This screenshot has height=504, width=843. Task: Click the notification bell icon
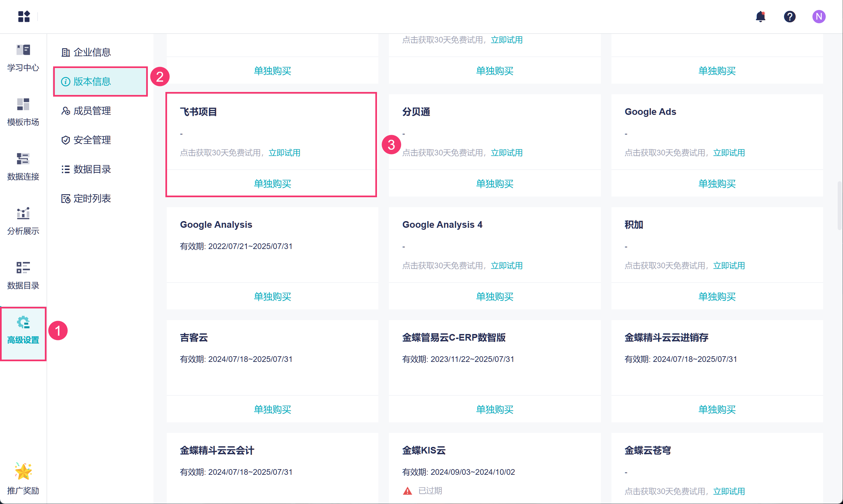pos(760,16)
